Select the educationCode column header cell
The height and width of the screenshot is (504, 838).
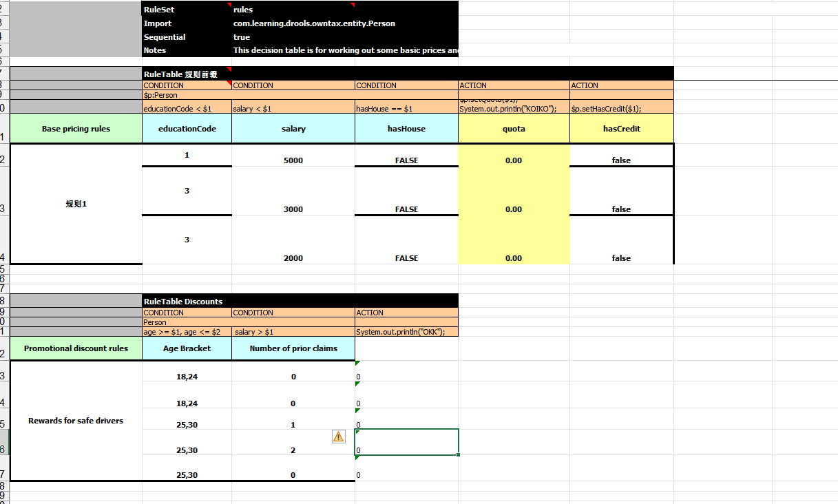187,129
